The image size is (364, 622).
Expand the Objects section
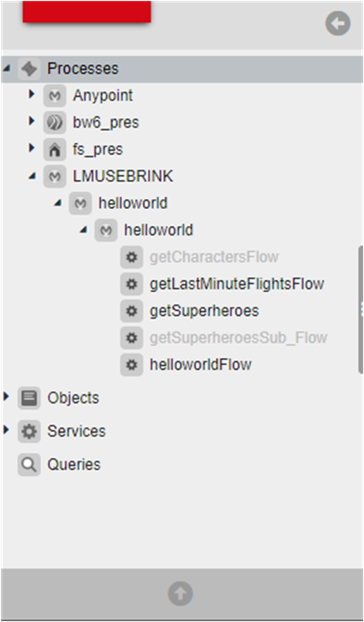[5, 396]
